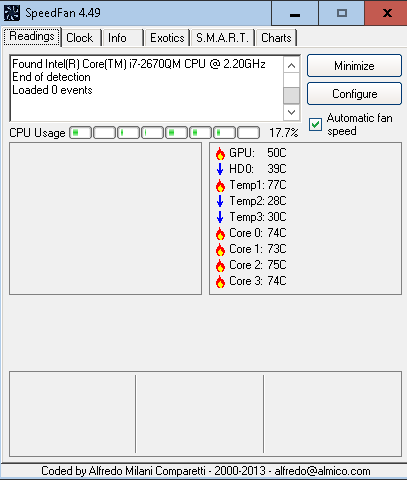The image size is (407, 480).
Task: Click the log scrollbar thumb
Action: pyautogui.click(x=291, y=96)
